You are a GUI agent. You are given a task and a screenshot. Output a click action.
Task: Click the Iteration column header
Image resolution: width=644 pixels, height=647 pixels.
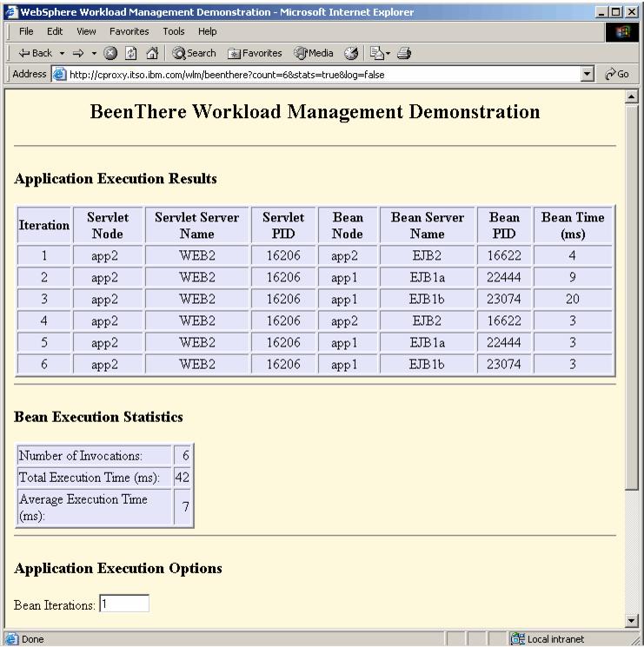coord(44,225)
